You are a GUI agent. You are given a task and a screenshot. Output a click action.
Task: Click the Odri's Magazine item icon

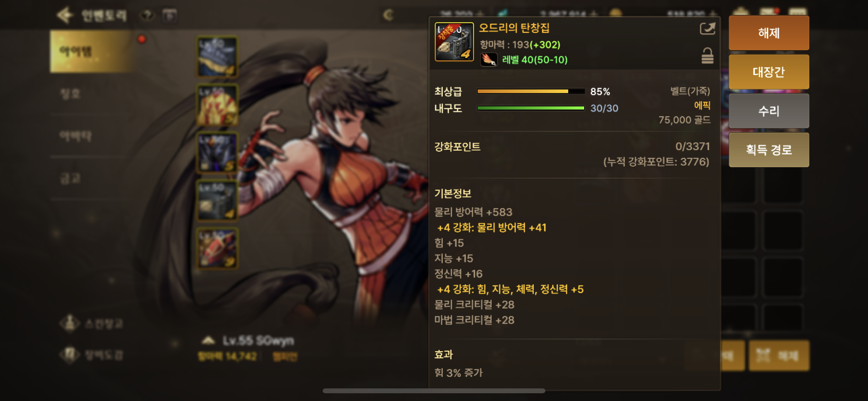click(454, 42)
